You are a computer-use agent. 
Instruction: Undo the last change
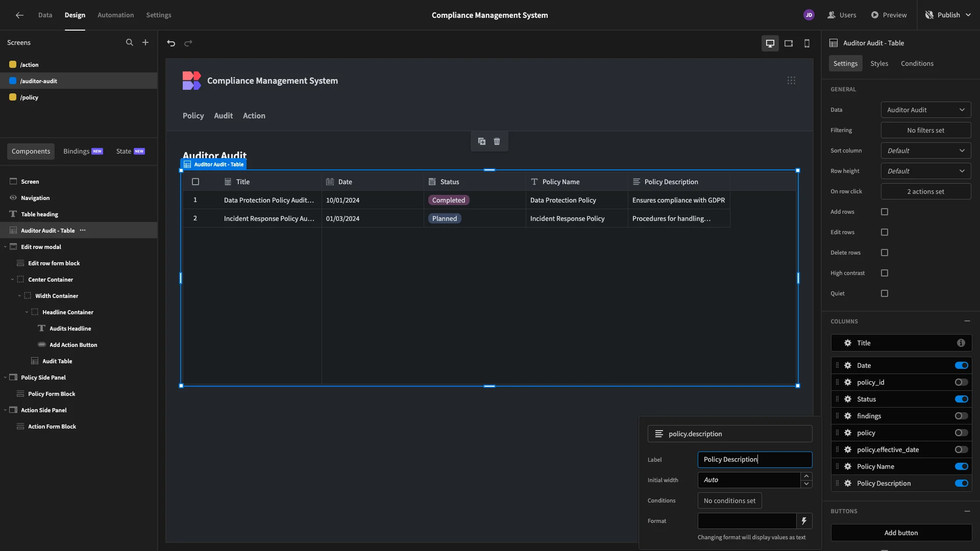[171, 43]
